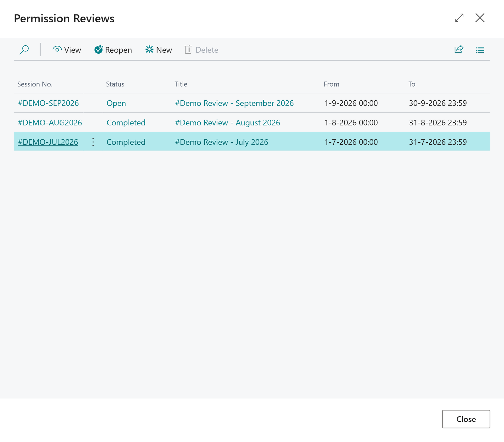Expand the dialog with the arrows icon
Screen dimensions: 504x442
pos(459,18)
